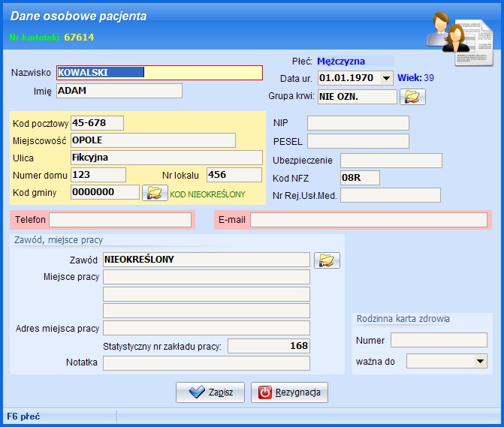Click the Notatka note field

click(206, 363)
